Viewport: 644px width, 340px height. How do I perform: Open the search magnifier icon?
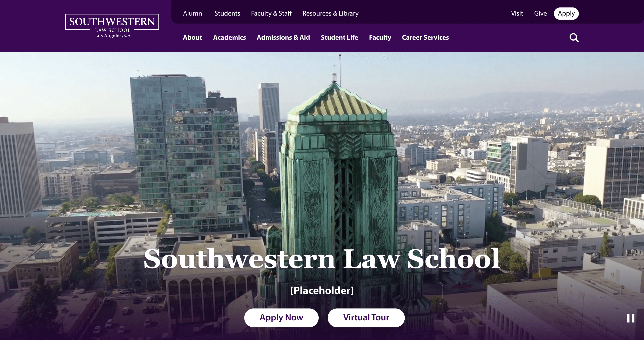(574, 38)
